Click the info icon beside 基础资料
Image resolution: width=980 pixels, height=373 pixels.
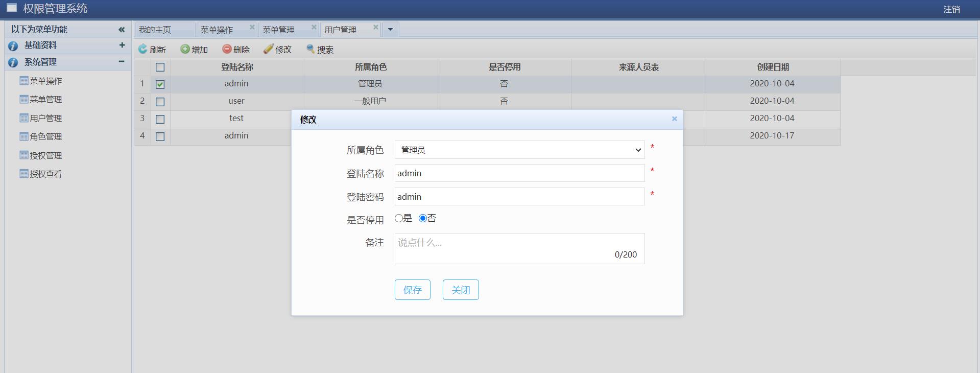(13, 46)
